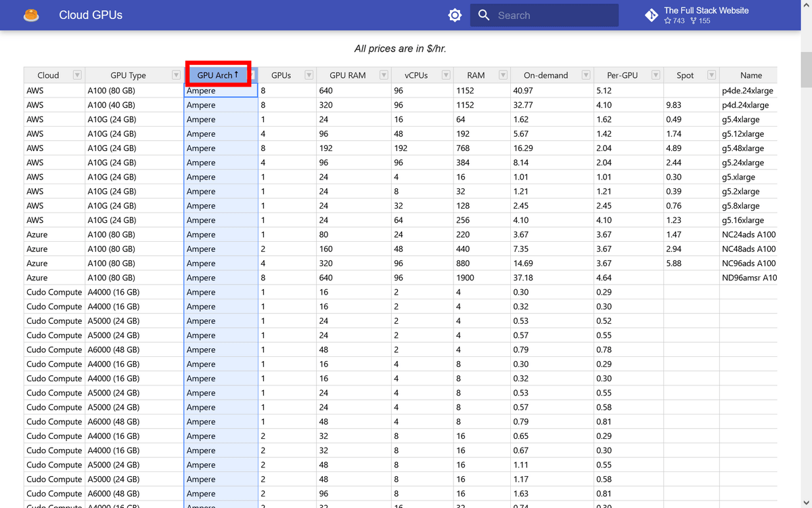Select the g5.12xlarge name cell
812x508 pixels.
(x=748, y=134)
